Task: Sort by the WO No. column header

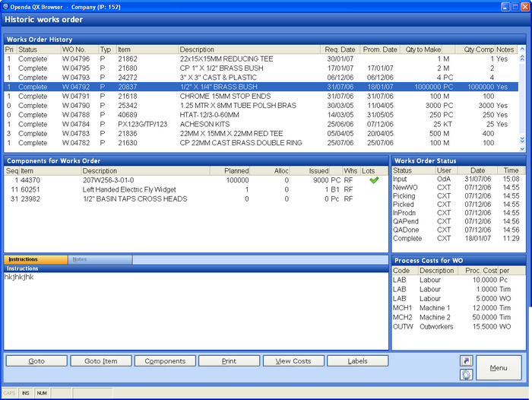Action: coord(80,49)
